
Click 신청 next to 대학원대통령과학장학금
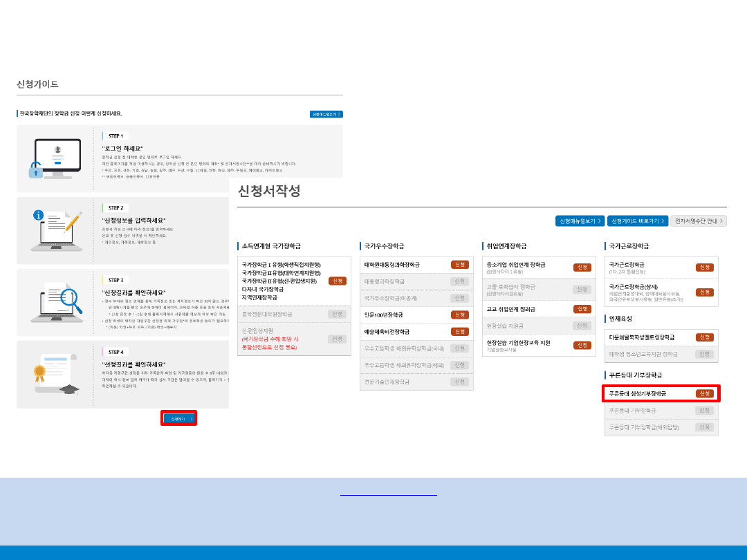point(459,265)
